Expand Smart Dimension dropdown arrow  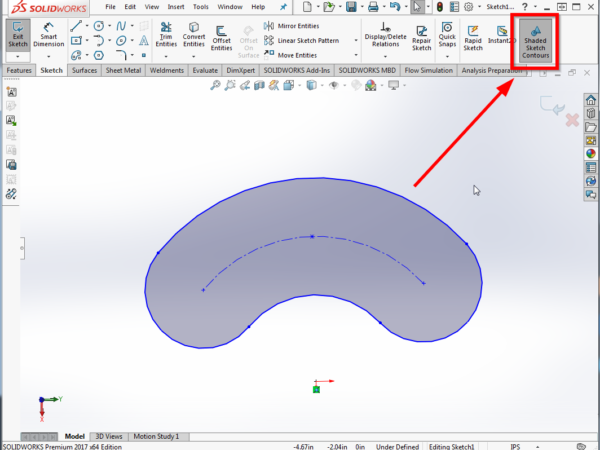(x=49, y=57)
